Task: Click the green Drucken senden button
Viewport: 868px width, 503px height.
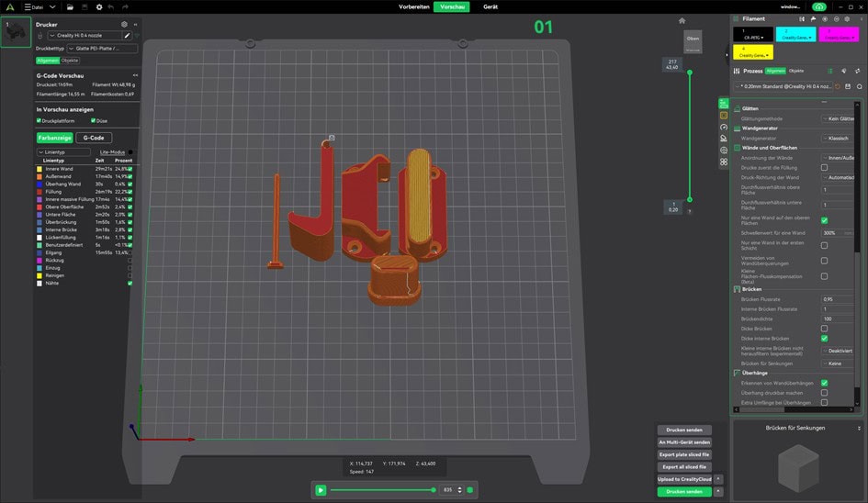Action: click(x=684, y=491)
